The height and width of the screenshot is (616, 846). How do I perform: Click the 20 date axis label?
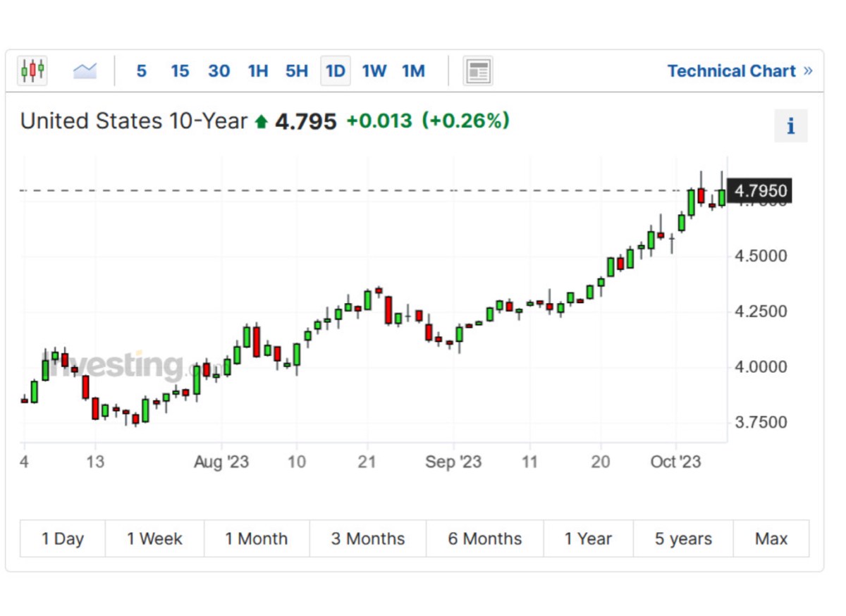click(x=600, y=462)
